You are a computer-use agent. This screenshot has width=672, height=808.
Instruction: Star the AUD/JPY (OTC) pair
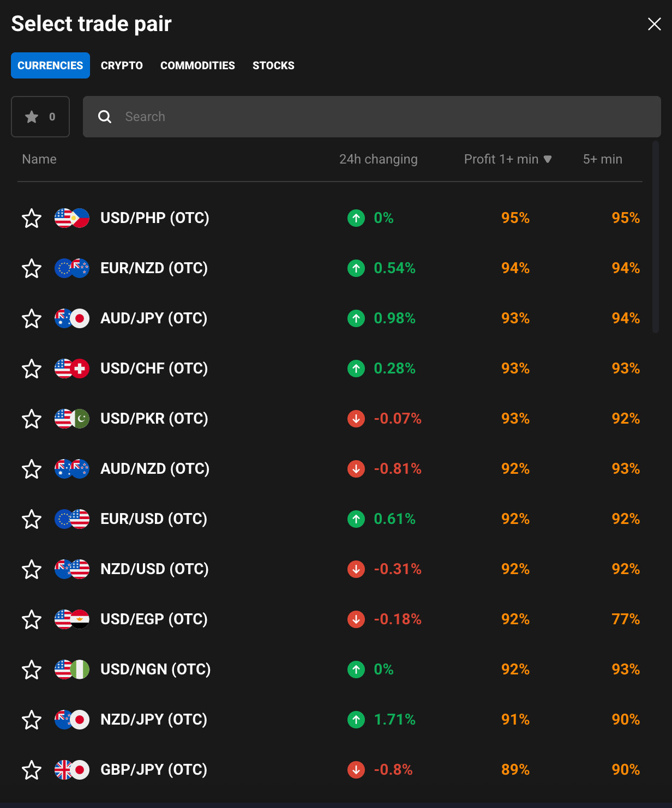[x=32, y=318]
